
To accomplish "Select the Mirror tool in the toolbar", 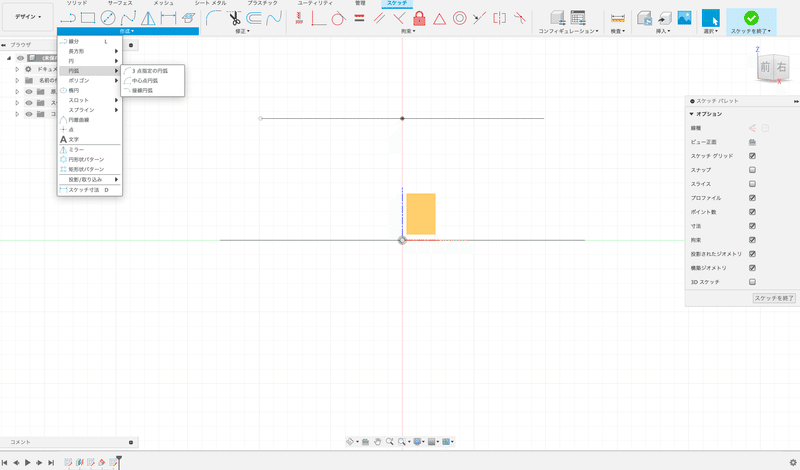I will click(148, 18).
